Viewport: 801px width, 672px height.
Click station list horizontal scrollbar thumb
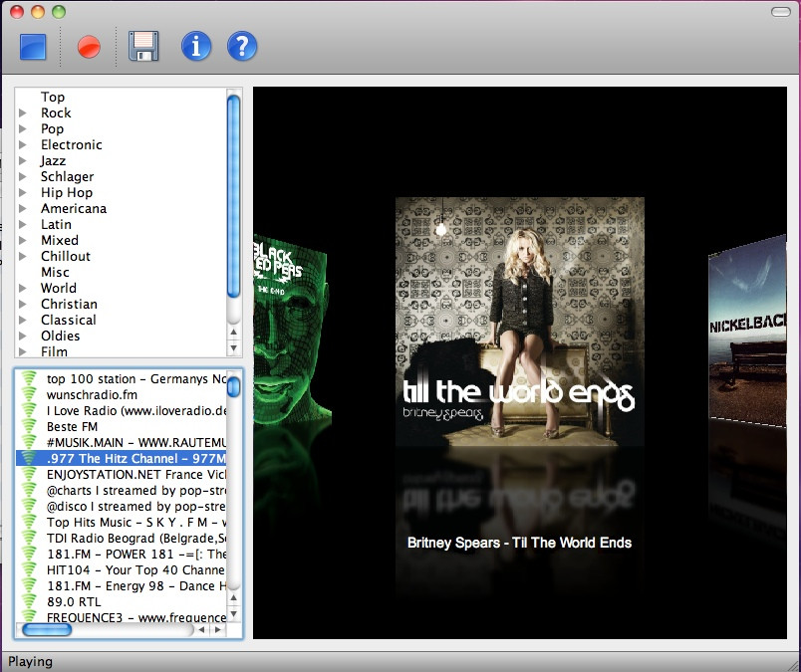click(47, 629)
